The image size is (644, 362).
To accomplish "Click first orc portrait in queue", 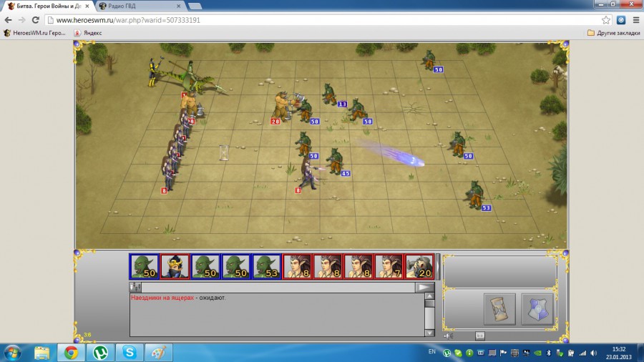I will [x=144, y=266].
